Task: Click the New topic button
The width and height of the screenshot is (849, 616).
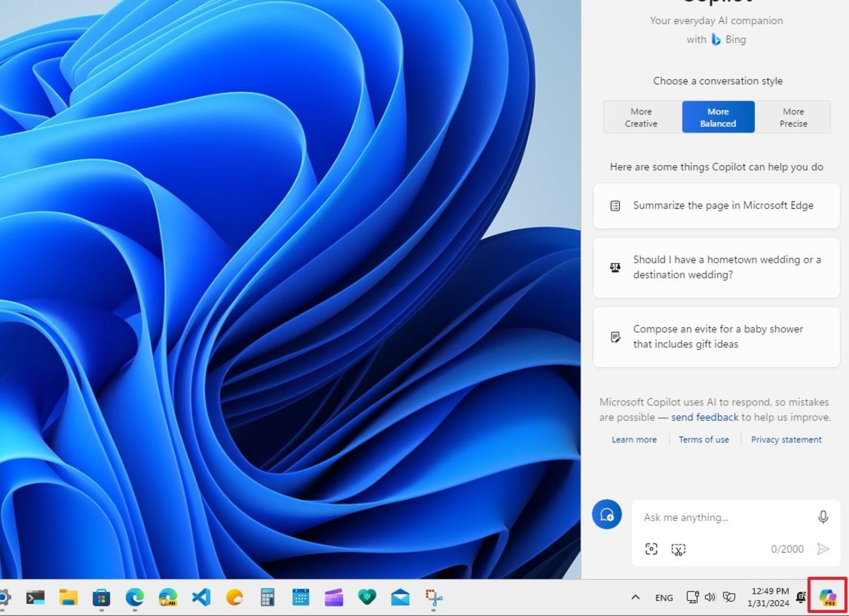Action: 607,514
